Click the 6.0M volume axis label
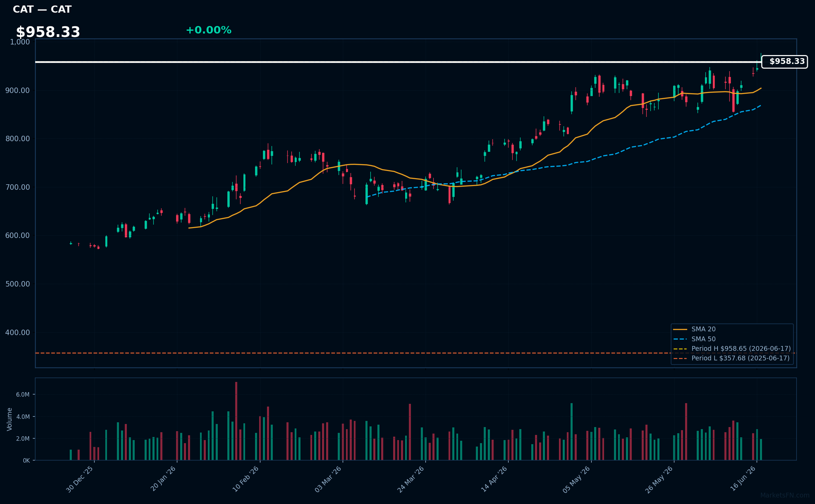 tap(23, 395)
